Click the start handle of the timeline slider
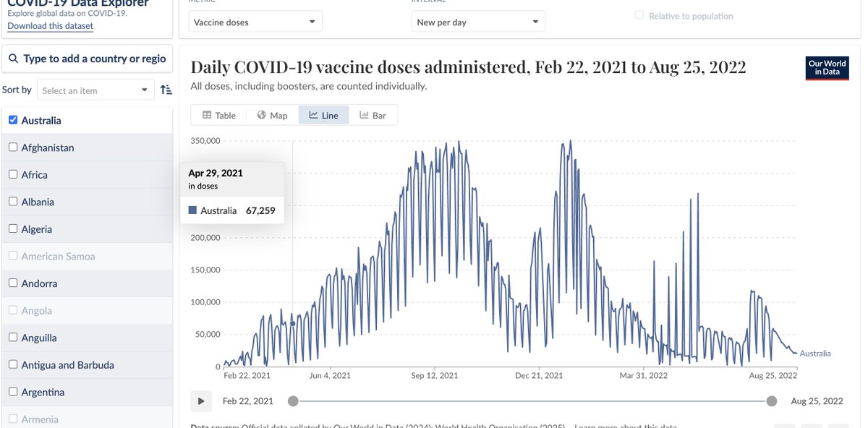Screen dimensions: 868x428 pyautogui.click(x=293, y=401)
